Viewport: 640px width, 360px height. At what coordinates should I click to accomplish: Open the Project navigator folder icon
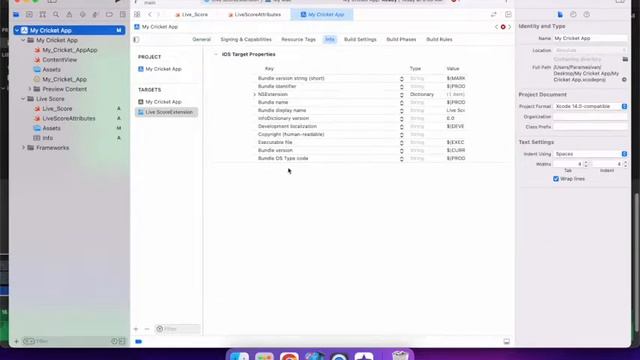click(x=16, y=14)
